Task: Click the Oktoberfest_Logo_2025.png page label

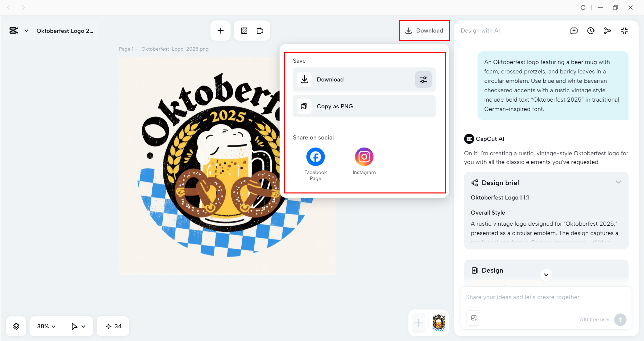Action: pos(175,49)
